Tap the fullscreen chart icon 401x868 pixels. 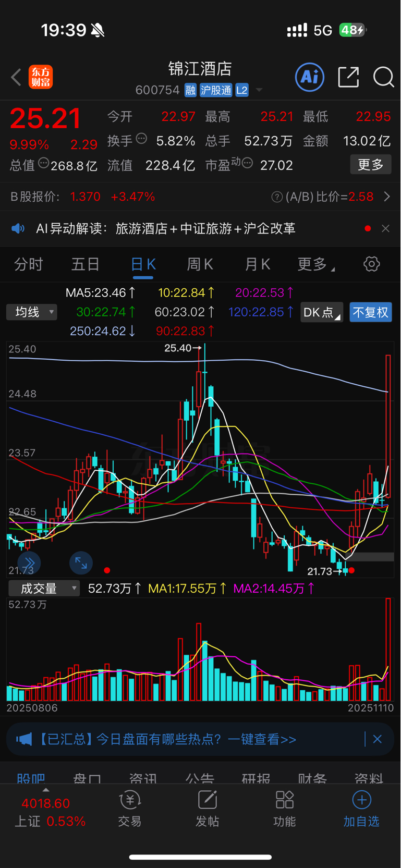point(81,563)
